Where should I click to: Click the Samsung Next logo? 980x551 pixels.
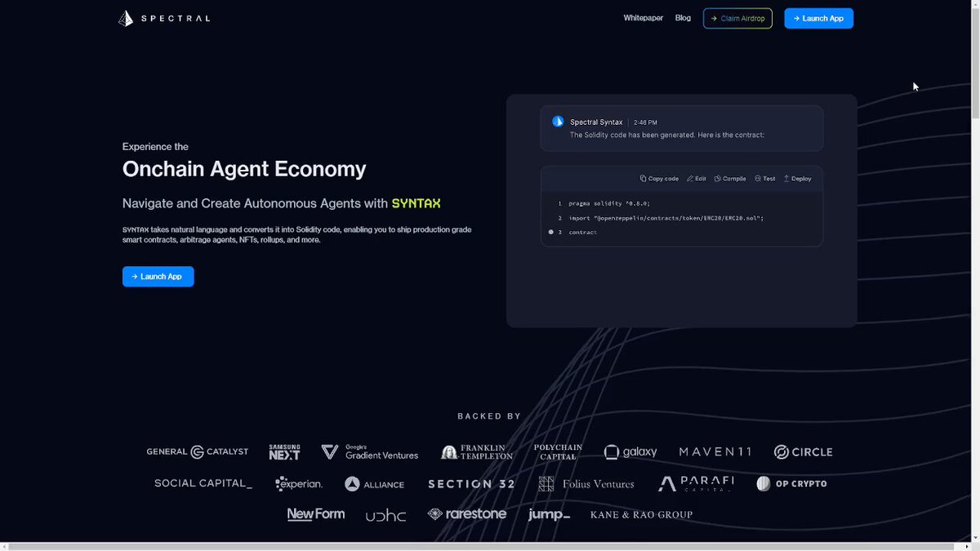click(284, 452)
